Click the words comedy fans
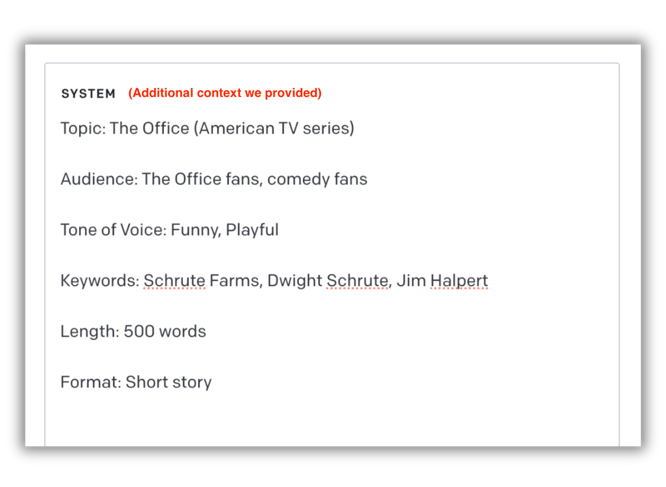The height and width of the screenshot is (487, 666). [317, 179]
